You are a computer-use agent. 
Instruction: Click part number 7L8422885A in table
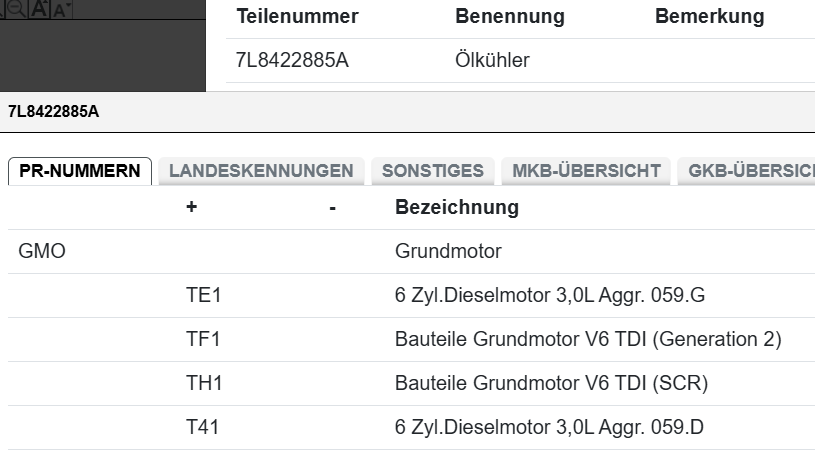coord(292,61)
